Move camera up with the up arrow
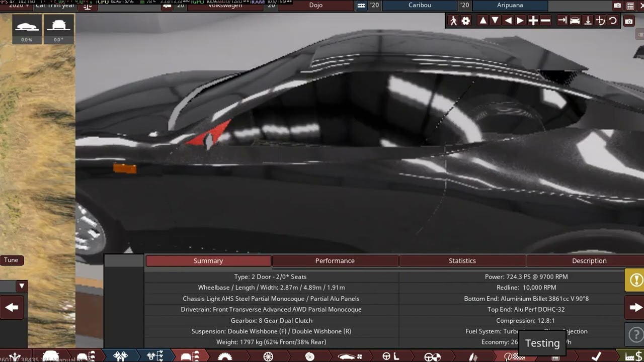 [x=483, y=21]
